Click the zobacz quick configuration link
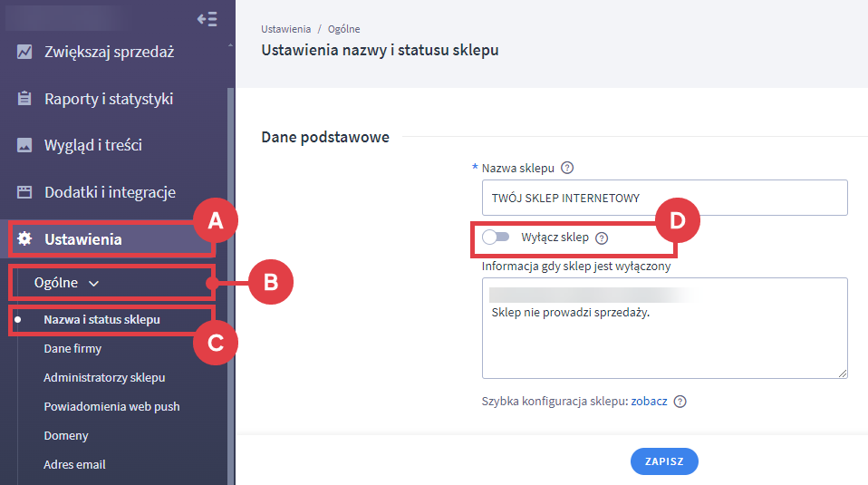This screenshot has height=485, width=868. [650, 402]
